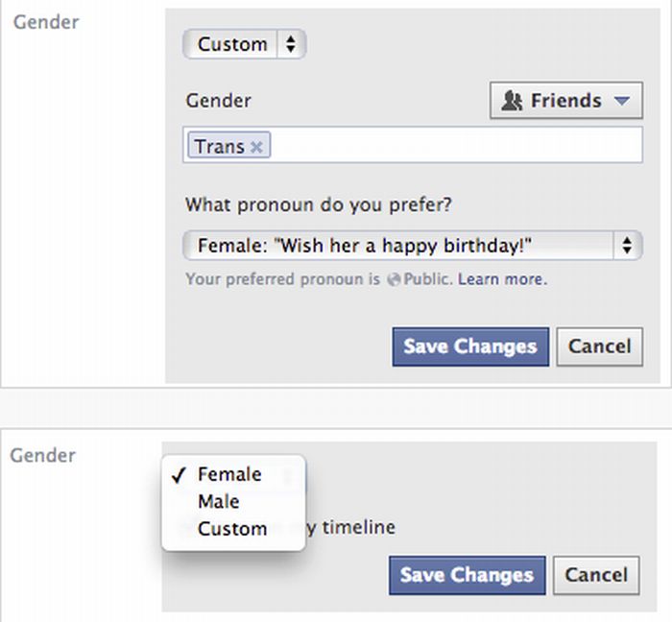This screenshot has width=672, height=622.
Task: Click the checkmark next to Female
Action: (178, 474)
